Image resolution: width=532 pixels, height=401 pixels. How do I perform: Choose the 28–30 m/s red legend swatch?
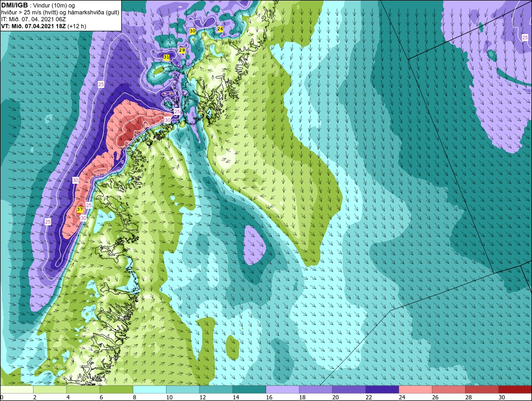(482, 389)
